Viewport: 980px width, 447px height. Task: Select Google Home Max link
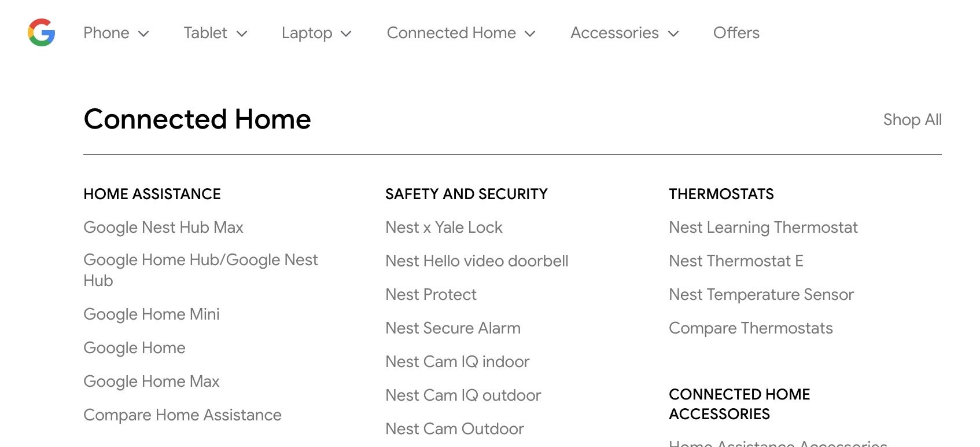click(x=152, y=382)
